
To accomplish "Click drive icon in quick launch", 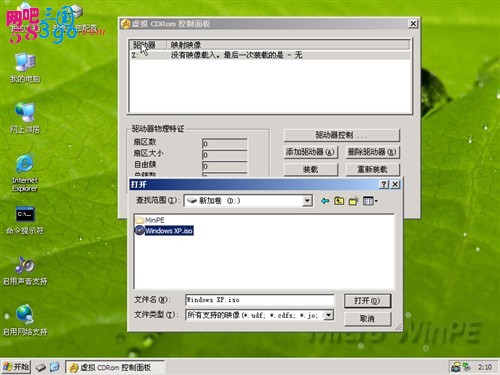I will [x=41, y=367].
